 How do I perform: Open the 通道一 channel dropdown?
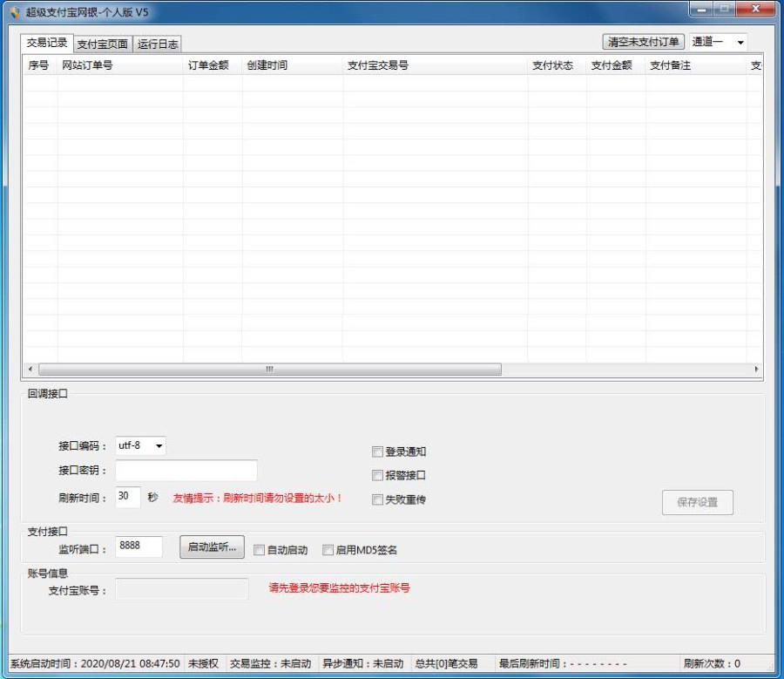(716, 41)
